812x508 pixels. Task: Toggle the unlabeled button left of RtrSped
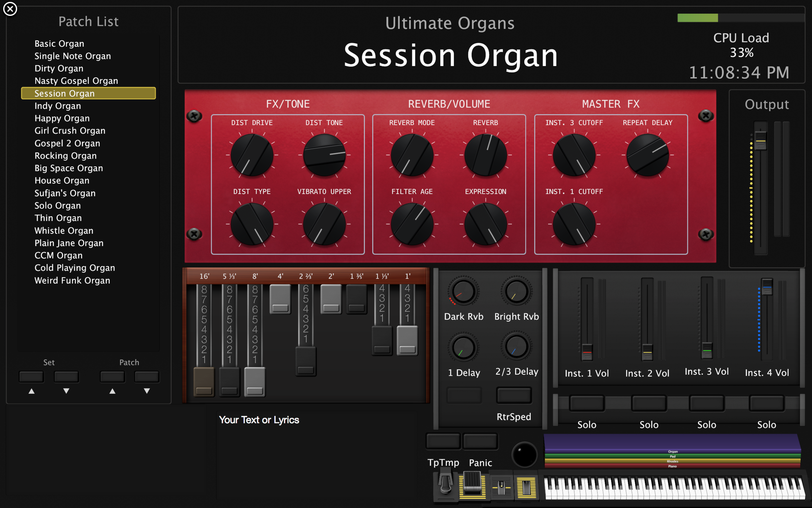(464, 396)
